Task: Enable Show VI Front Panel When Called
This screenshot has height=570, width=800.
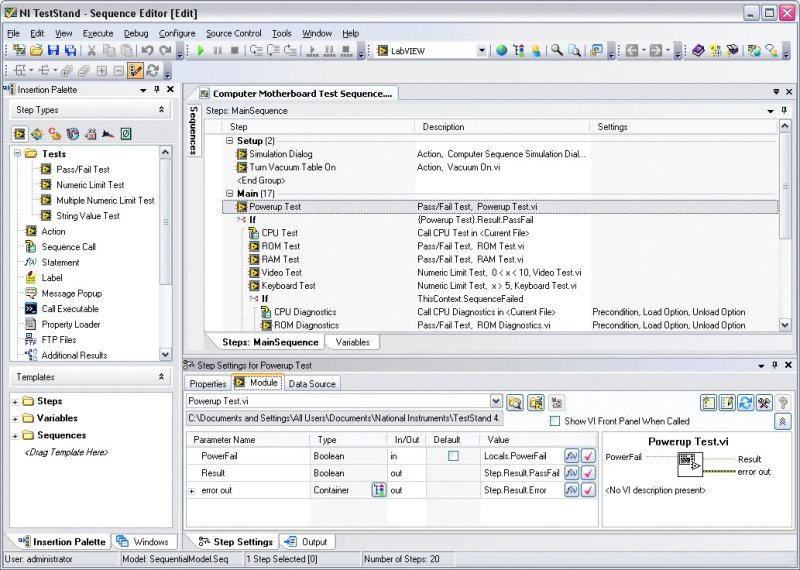Action: coord(555,421)
